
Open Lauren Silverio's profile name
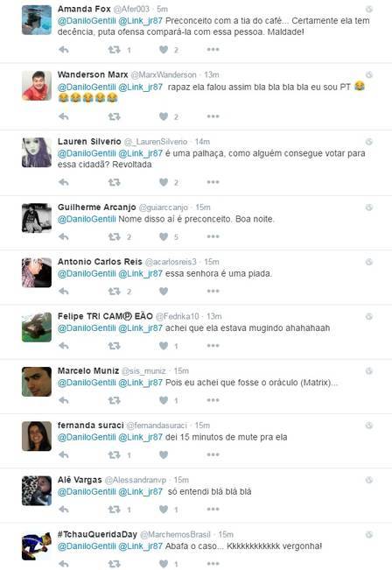click(x=89, y=142)
